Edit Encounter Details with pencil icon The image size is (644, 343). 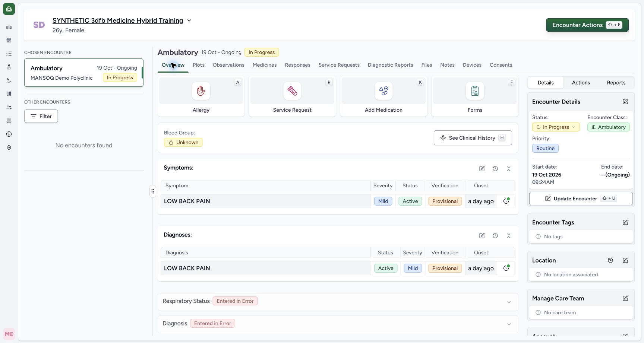(625, 102)
